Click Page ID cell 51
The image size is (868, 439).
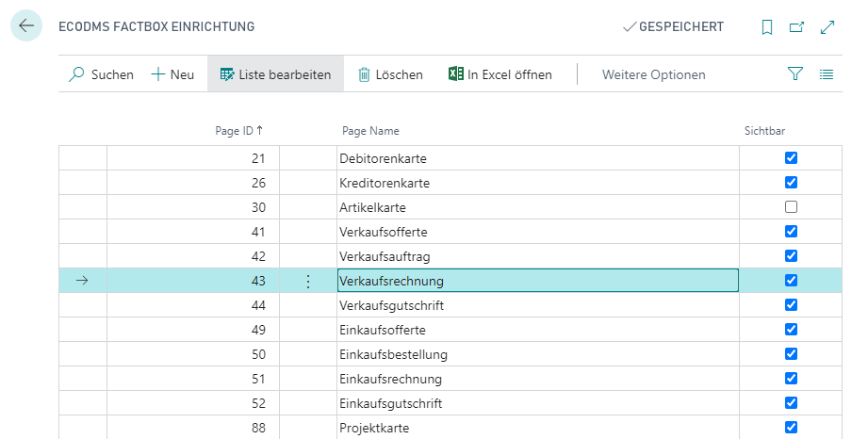[192, 379]
